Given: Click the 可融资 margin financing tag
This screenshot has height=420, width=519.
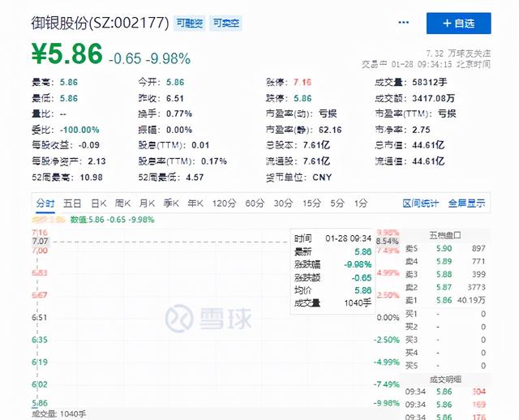Looking at the screenshot, I should coord(189,24).
